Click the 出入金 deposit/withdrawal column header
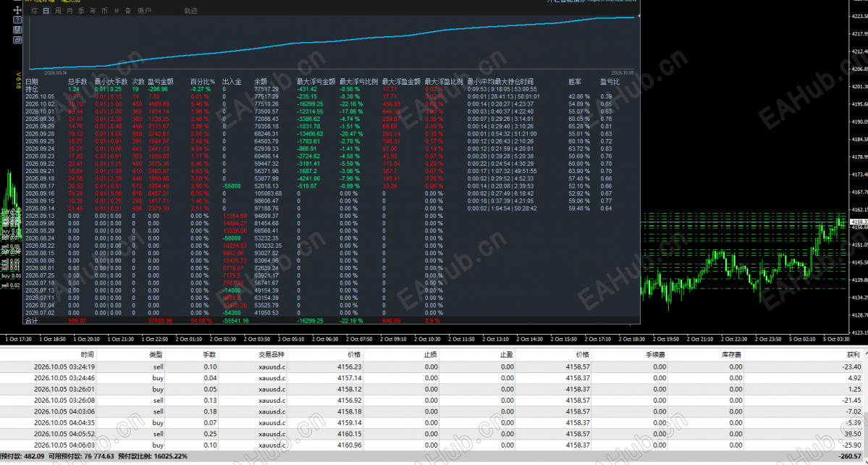Image resolution: width=868 pixels, height=465 pixels. (232, 81)
